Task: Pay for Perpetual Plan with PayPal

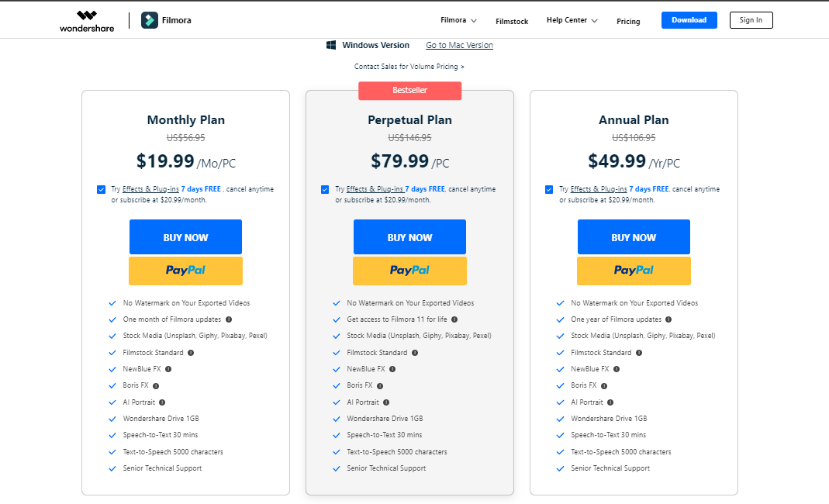Action: tap(409, 271)
